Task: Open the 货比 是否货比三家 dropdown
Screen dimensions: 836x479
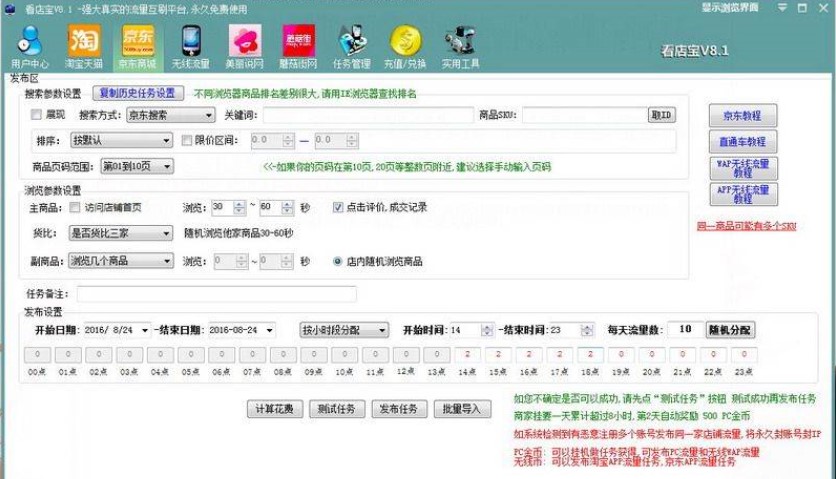Action: tap(121, 233)
